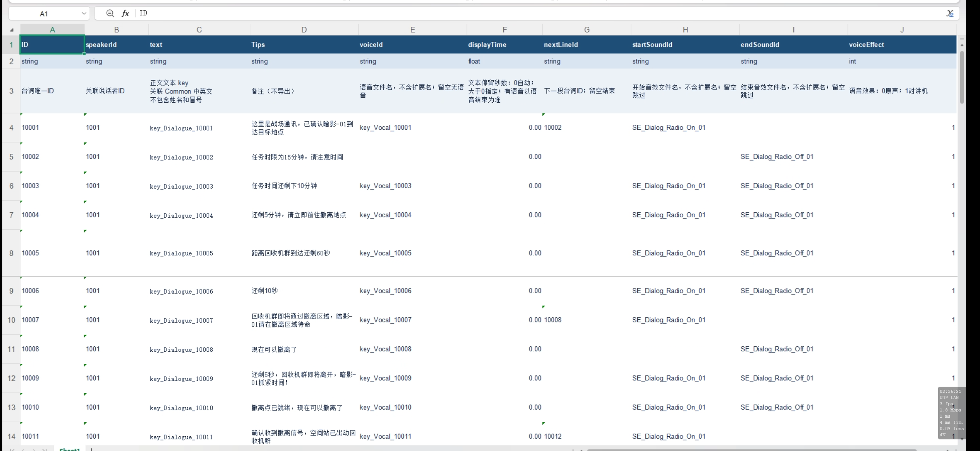980x451 pixels.
Task: Select the endSoundId header cell
Action: click(793, 45)
